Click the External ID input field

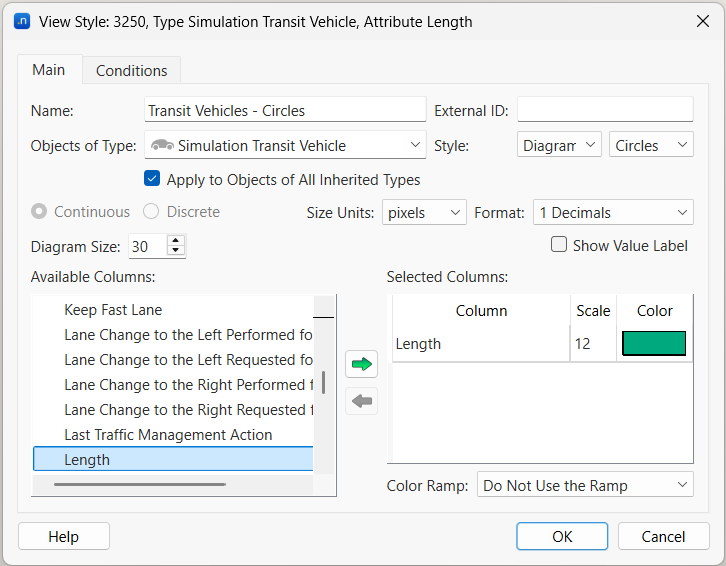[x=604, y=110]
